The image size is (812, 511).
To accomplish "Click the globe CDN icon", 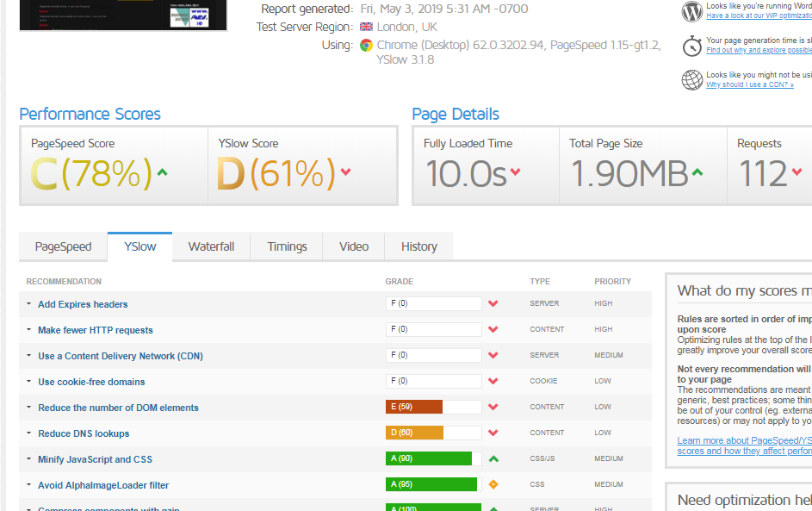I will coord(692,80).
